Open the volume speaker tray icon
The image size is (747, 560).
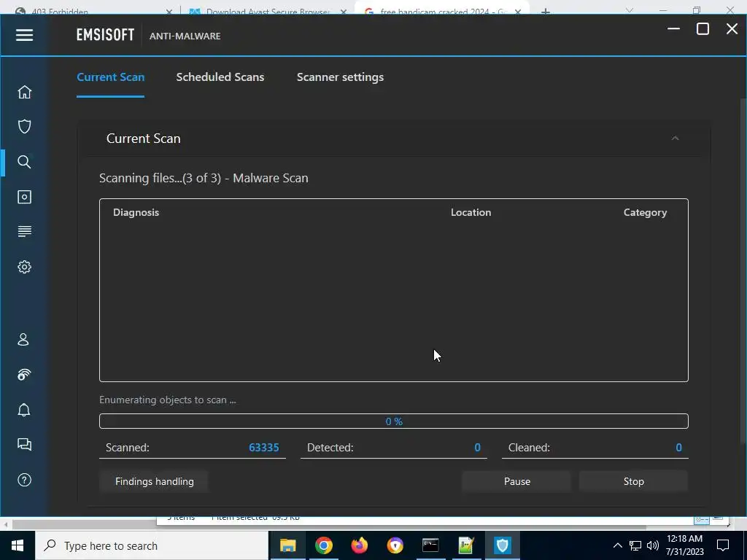click(x=653, y=545)
